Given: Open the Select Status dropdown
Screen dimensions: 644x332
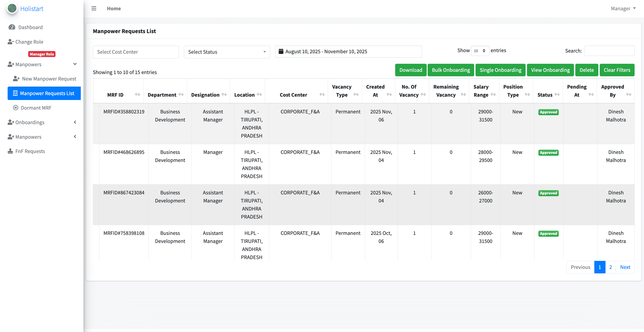Looking at the screenshot, I should (226, 52).
